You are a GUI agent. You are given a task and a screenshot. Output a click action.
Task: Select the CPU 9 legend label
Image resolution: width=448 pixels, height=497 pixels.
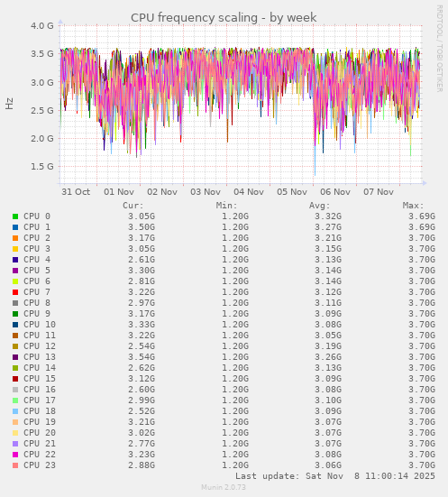[37, 314]
